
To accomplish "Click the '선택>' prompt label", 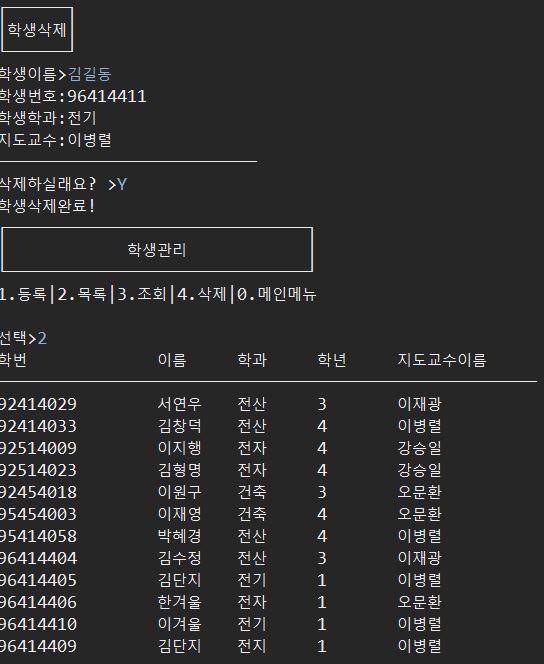I will click(x=18, y=338).
